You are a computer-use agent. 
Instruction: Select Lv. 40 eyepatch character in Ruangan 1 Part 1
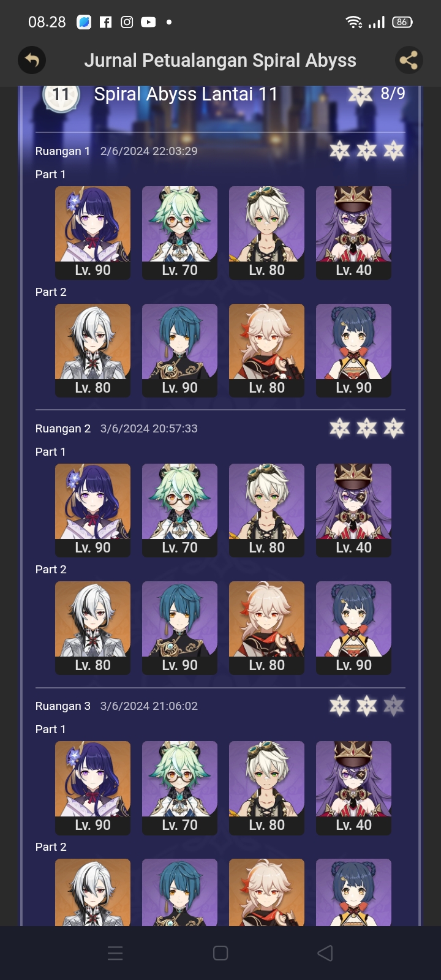coord(354,233)
